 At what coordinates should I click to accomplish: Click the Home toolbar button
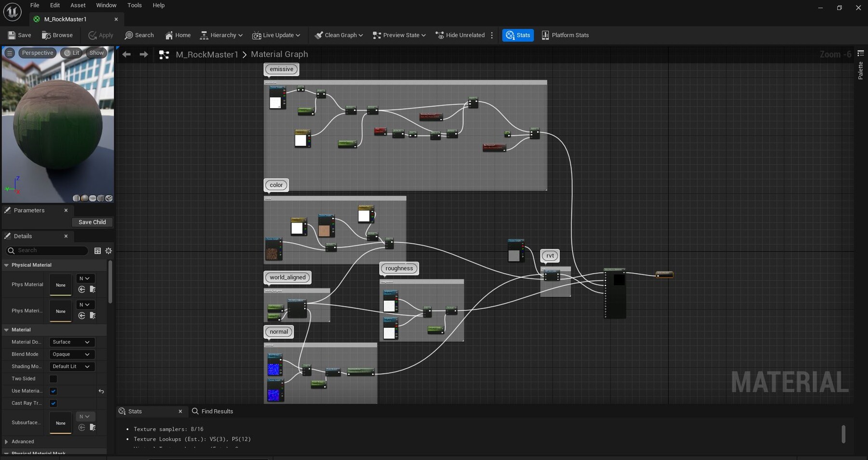pyautogui.click(x=178, y=35)
